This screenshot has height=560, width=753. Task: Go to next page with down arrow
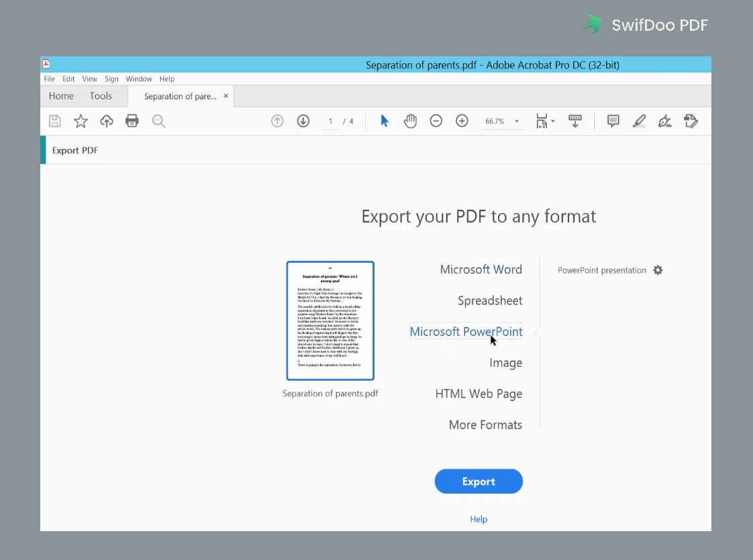[303, 121]
